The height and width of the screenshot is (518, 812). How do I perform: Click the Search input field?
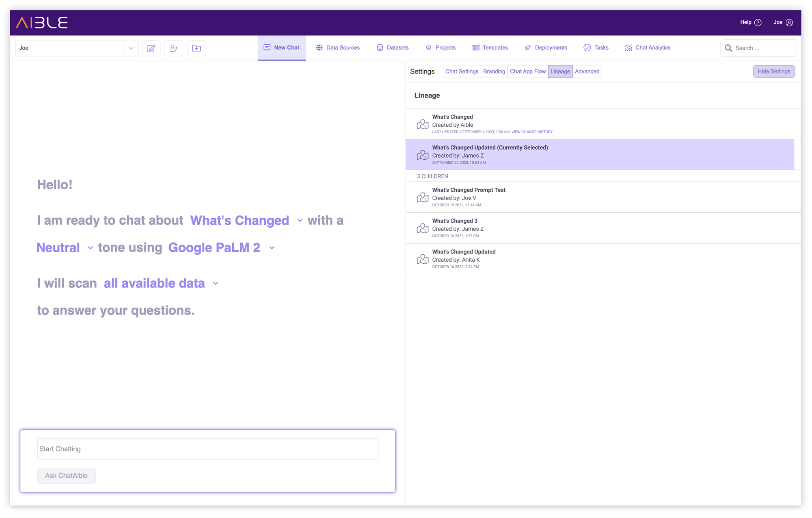point(758,48)
